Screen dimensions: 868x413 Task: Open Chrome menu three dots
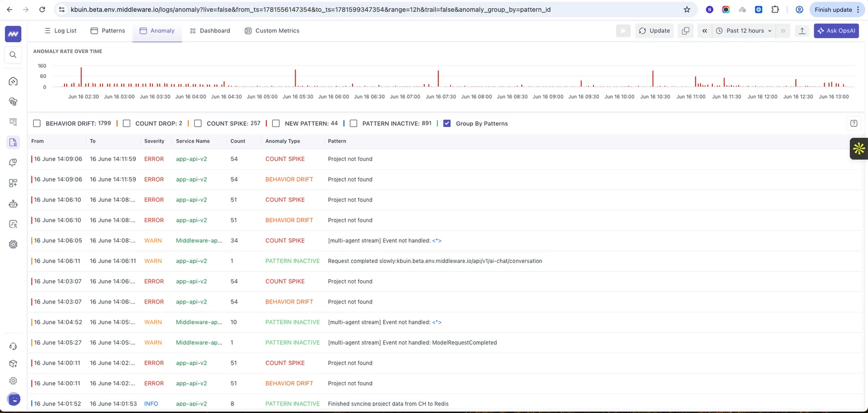858,10
